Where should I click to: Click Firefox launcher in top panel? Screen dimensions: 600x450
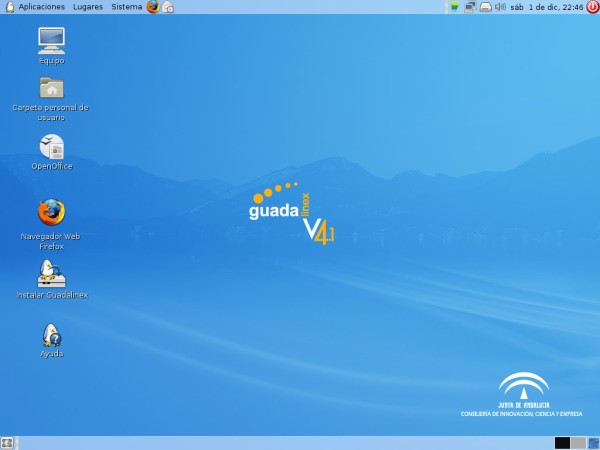click(153, 7)
